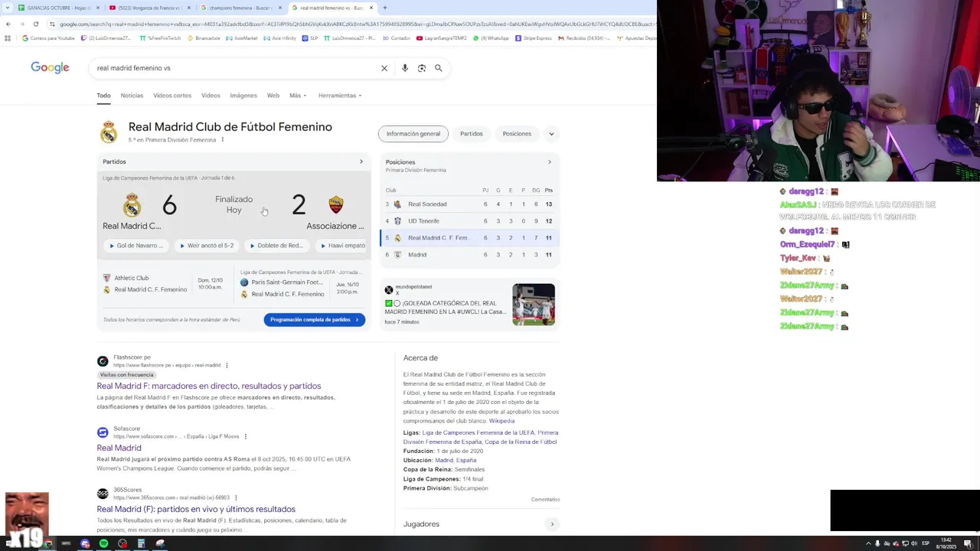The height and width of the screenshot is (551, 980).
Task: Select the Videos cortos search tab
Action: (x=172, y=96)
